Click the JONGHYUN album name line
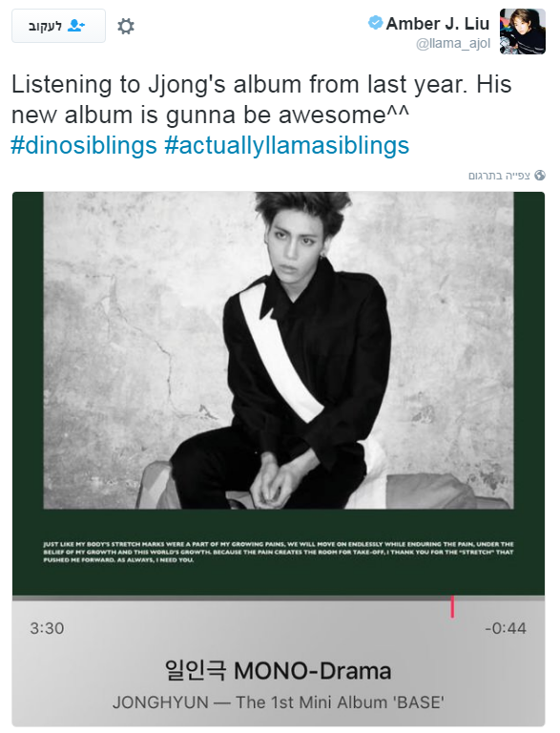 click(x=279, y=702)
